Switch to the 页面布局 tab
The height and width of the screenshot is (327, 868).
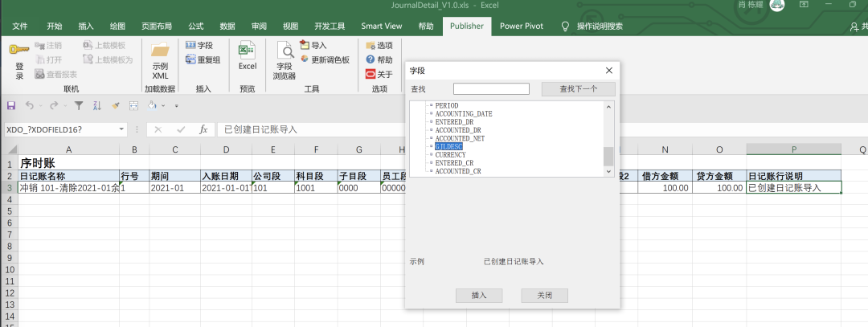click(x=157, y=26)
